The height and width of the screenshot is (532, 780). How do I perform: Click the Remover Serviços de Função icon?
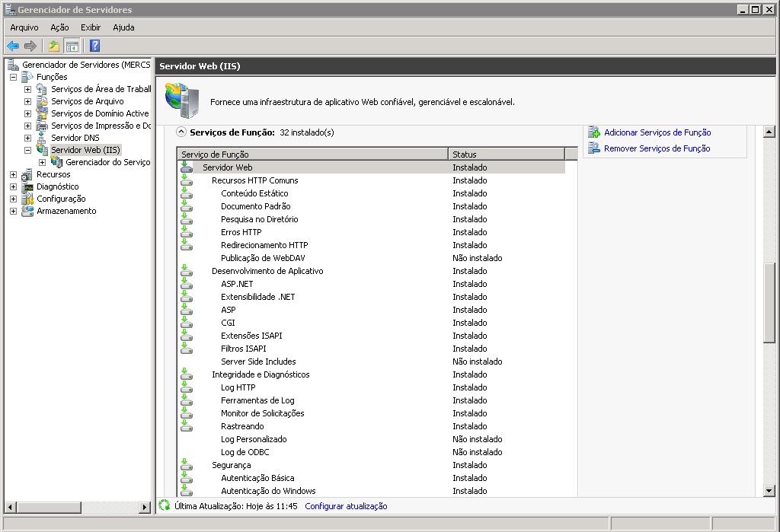594,148
